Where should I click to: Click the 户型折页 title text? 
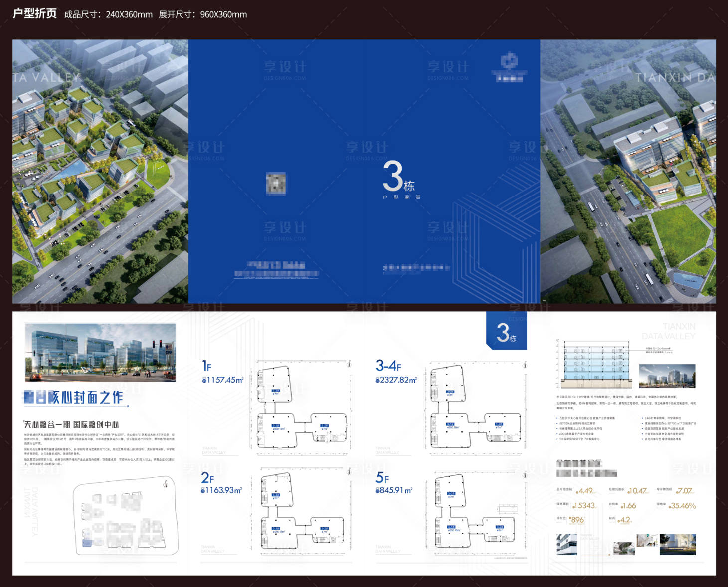35,13
